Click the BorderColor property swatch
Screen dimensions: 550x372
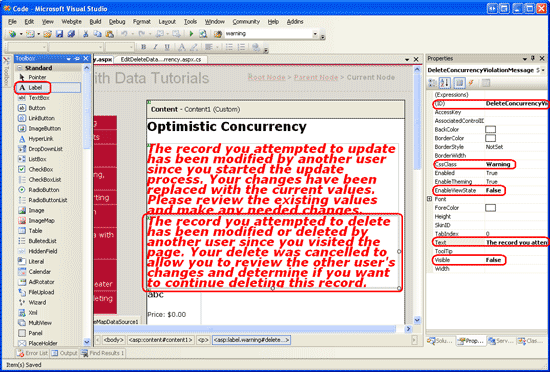pyautogui.click(x=490, y=138)
